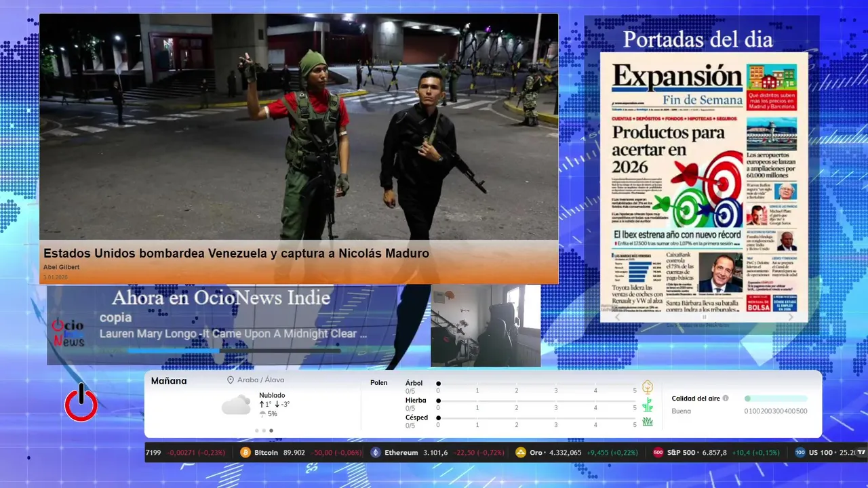Click the plant icon for Hierba pollen
The height and width of the screenshot is (488, 868).
click(648, 405)
